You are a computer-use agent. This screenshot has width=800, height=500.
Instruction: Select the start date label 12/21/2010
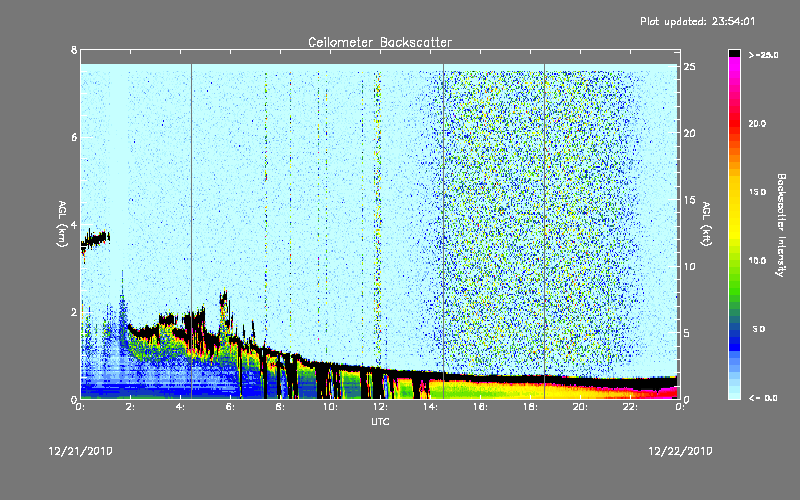[x=81, y=451]
